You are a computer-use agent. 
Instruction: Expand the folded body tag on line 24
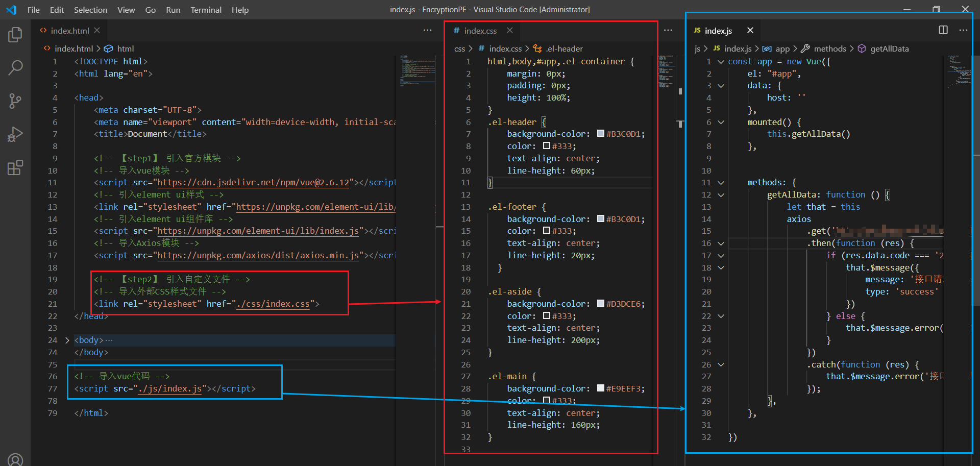[x=67, y=340]
